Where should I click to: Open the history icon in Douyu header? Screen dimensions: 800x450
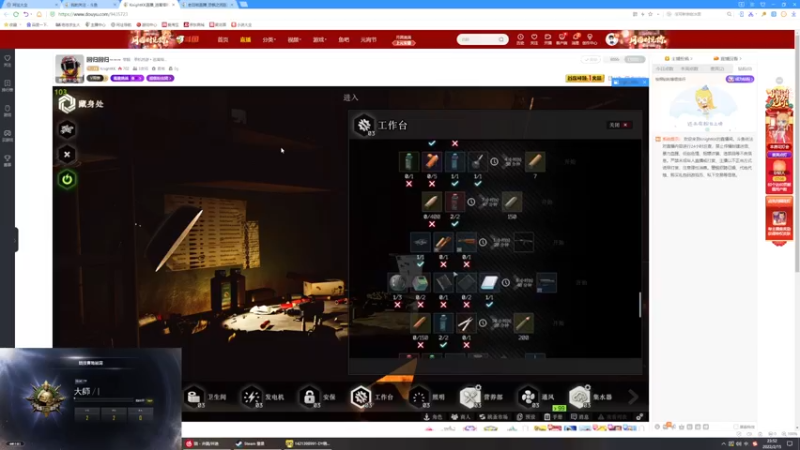[520, 39]
